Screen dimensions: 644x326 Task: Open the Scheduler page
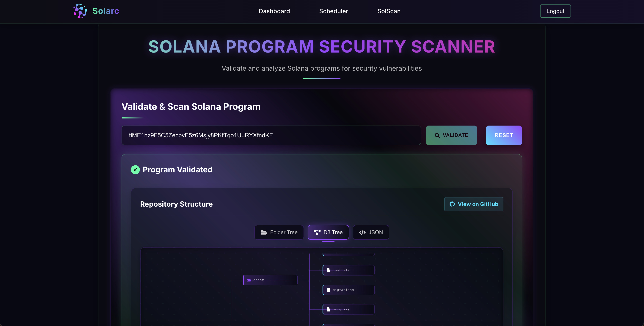pyautogui.click(x=334, y=11)
